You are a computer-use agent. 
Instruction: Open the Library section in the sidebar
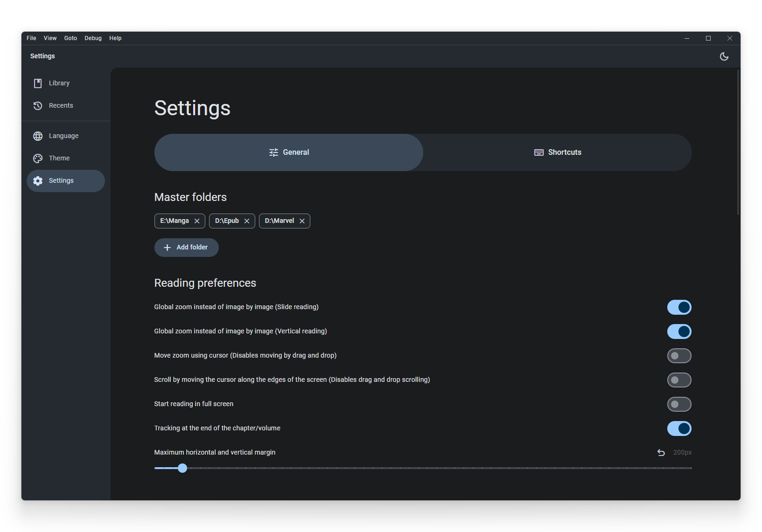(x=59, y=83)
